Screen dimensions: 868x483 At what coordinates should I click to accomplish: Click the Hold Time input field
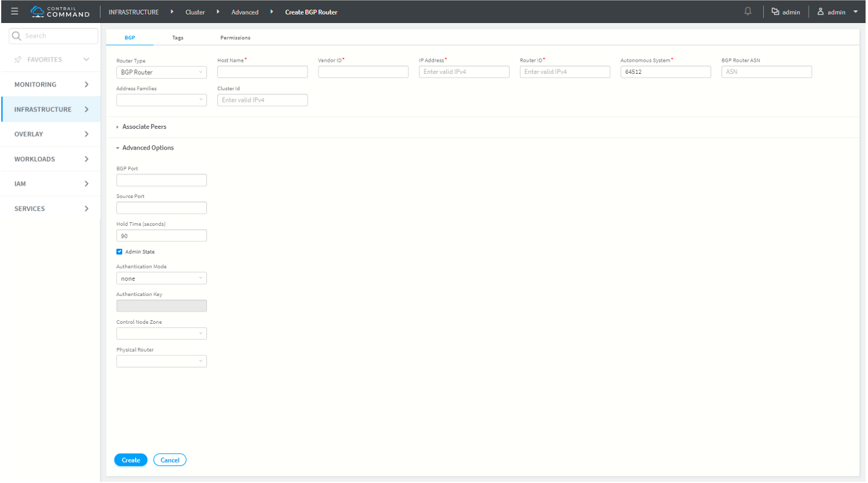(162, 235)
